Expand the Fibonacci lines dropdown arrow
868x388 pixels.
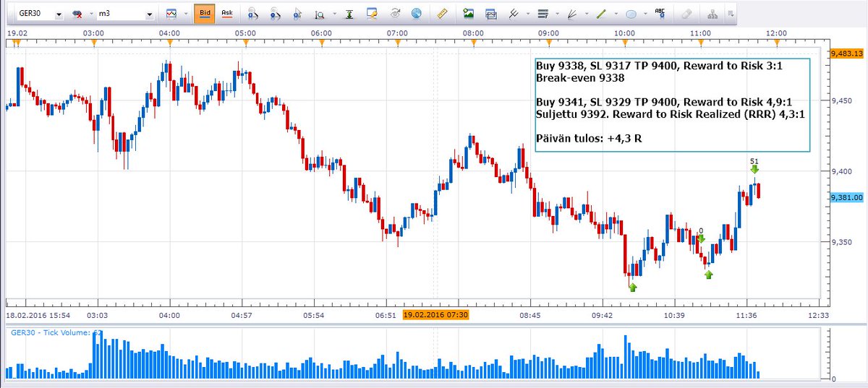557,14
